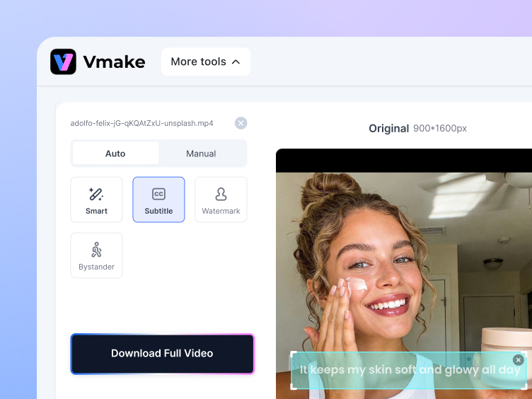Click the chevron arrow beside More tools
The image size is (532, 399).
236,62
